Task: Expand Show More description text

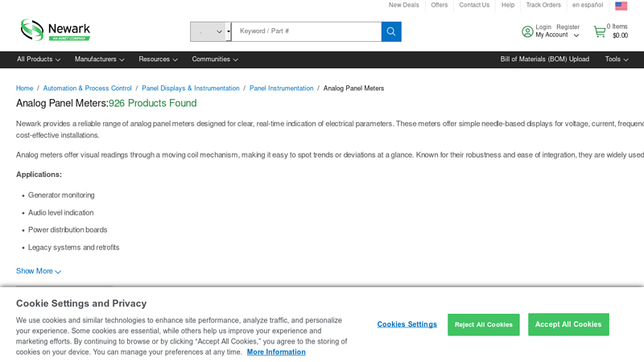Action: (x=38, y=271)
